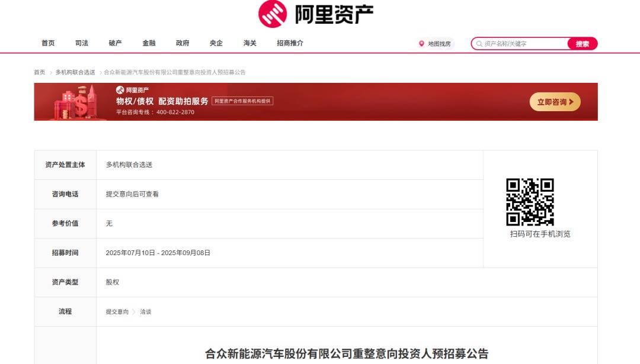Viewport: 640px width, 364px height.
Task: Open the 司法 nav menu item
Action: coord(82,43)
